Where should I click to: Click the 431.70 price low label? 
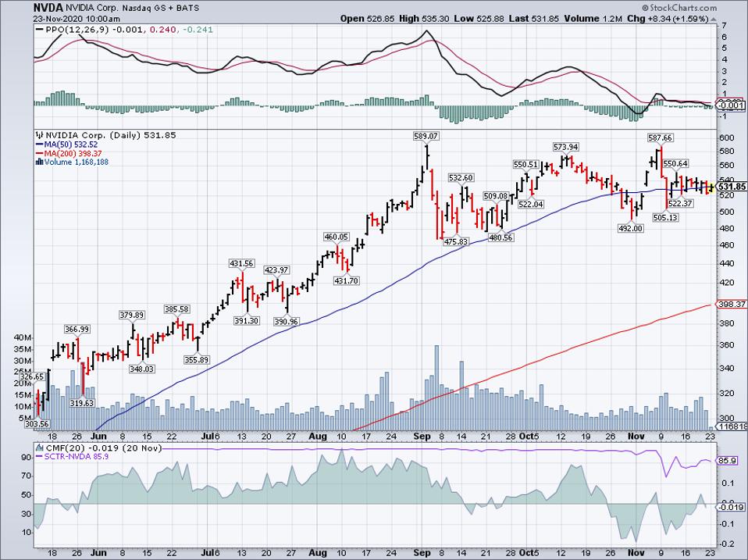point(347,281)
